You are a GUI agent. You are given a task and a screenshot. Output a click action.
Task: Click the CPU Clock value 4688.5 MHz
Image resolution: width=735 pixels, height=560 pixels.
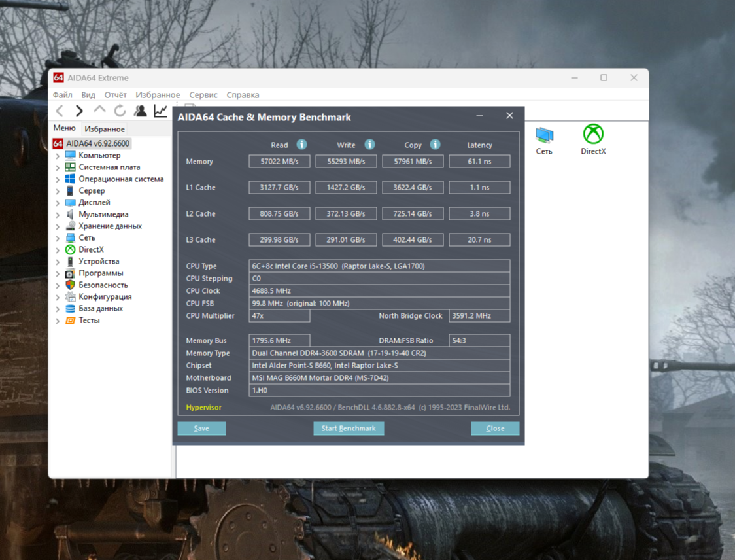click(x=379, y=290)
